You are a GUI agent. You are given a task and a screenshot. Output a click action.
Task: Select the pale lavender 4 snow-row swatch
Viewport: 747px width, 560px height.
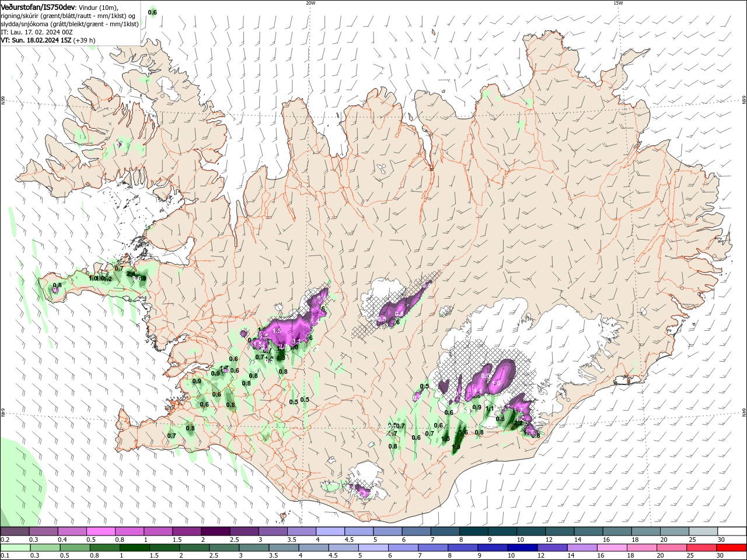(329, 531)
